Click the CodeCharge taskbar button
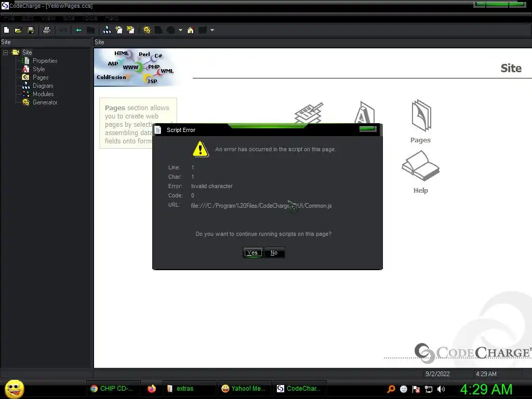 299,389
